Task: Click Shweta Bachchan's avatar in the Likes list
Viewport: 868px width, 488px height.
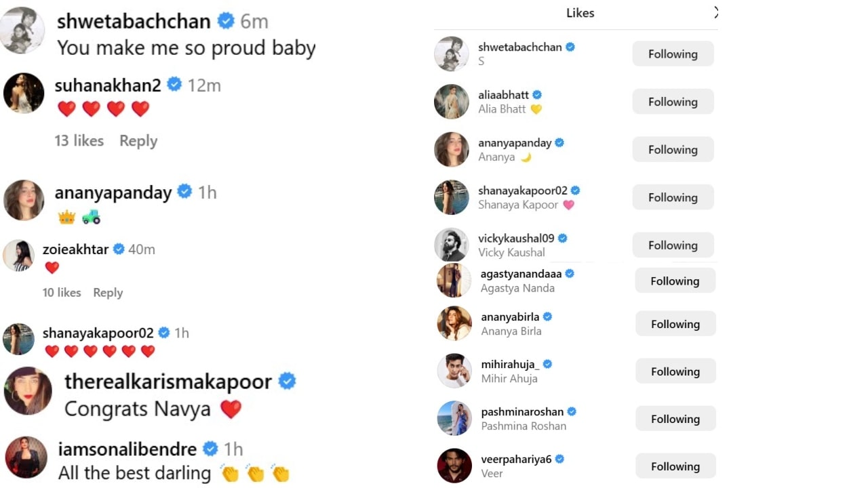Action: point(451,54)
